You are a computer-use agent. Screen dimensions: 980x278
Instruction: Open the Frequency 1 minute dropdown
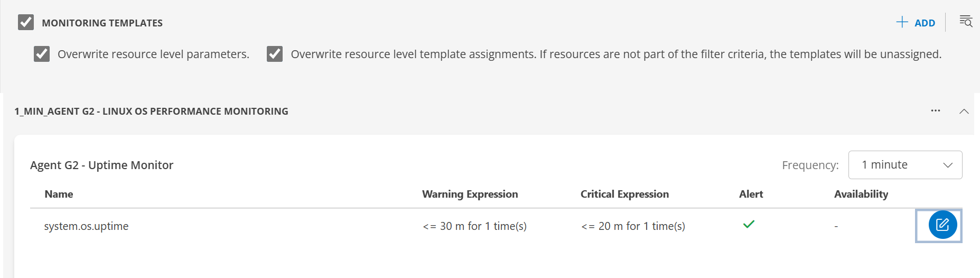click(x=905, y=165)
